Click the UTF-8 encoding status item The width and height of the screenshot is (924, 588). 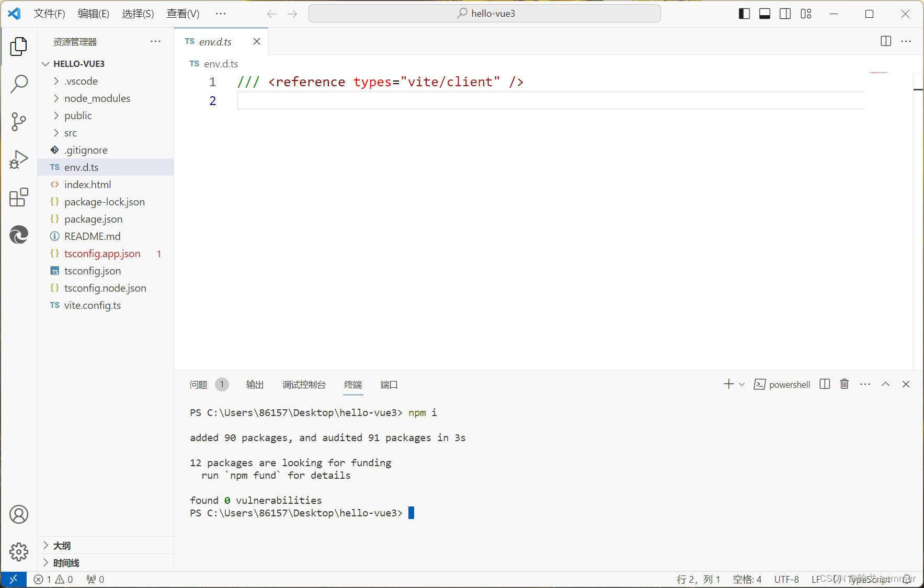coord(786,579)
